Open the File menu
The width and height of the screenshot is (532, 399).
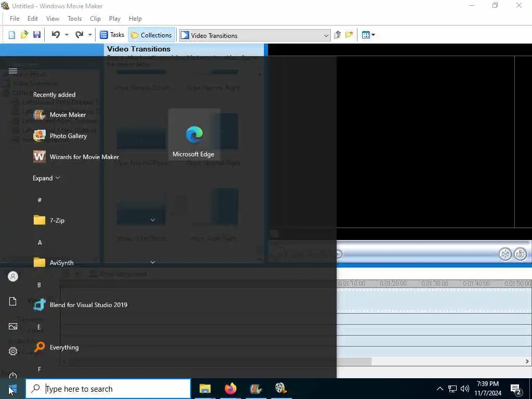tap(15, 19)
